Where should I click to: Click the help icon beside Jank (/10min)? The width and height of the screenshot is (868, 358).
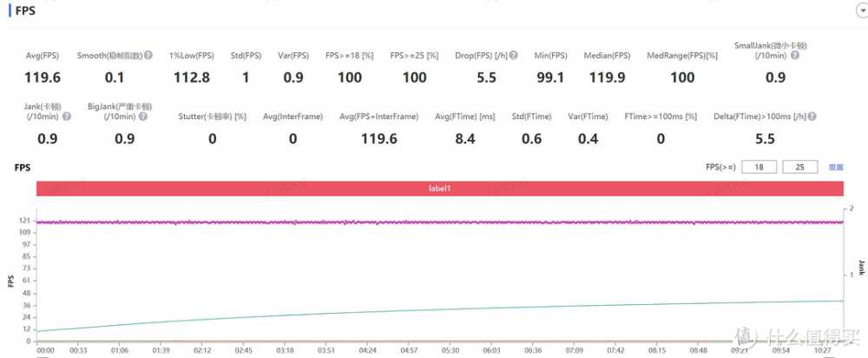click(x=68, y=106)
